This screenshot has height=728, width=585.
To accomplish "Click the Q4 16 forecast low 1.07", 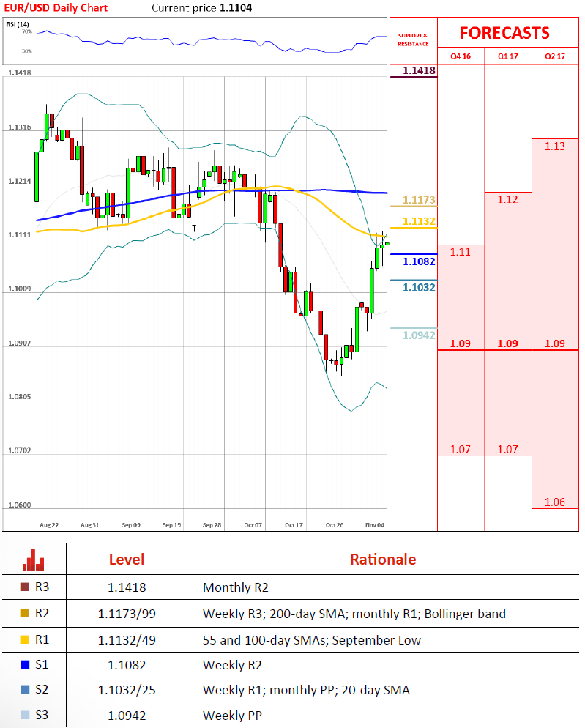I will [x=460, y=450].
